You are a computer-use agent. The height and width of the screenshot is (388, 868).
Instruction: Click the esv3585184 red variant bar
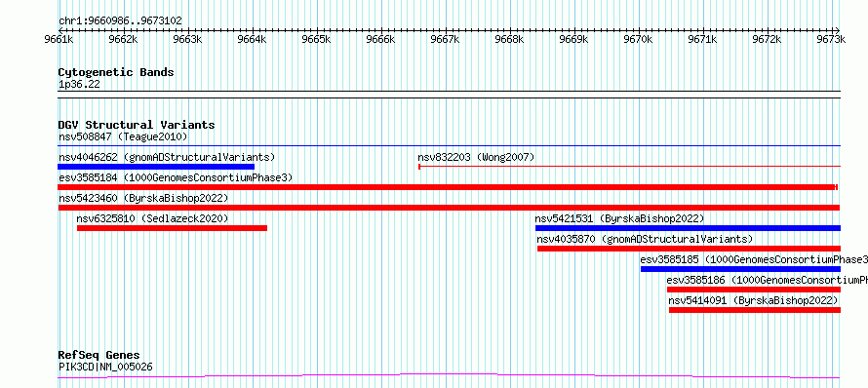[x=448, y=187]
